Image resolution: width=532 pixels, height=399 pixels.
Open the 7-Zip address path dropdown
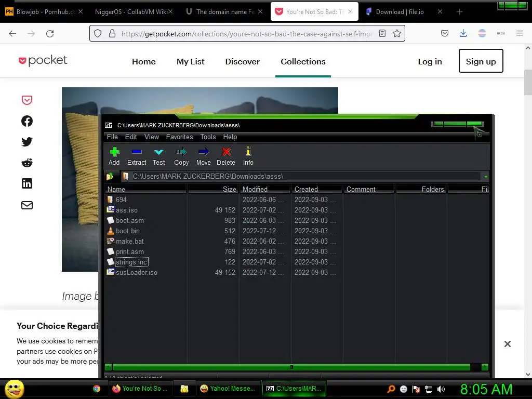pyautogui.click(x=486, y=177)
